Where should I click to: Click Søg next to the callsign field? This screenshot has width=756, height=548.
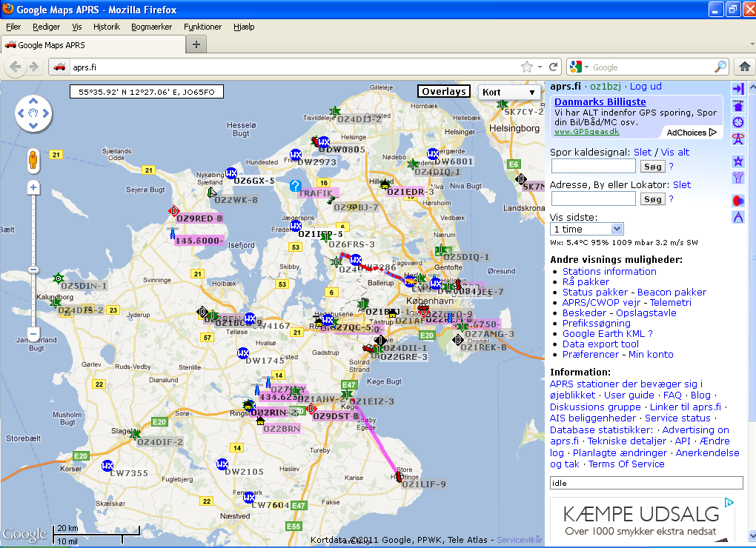click(x=653, y=167)
